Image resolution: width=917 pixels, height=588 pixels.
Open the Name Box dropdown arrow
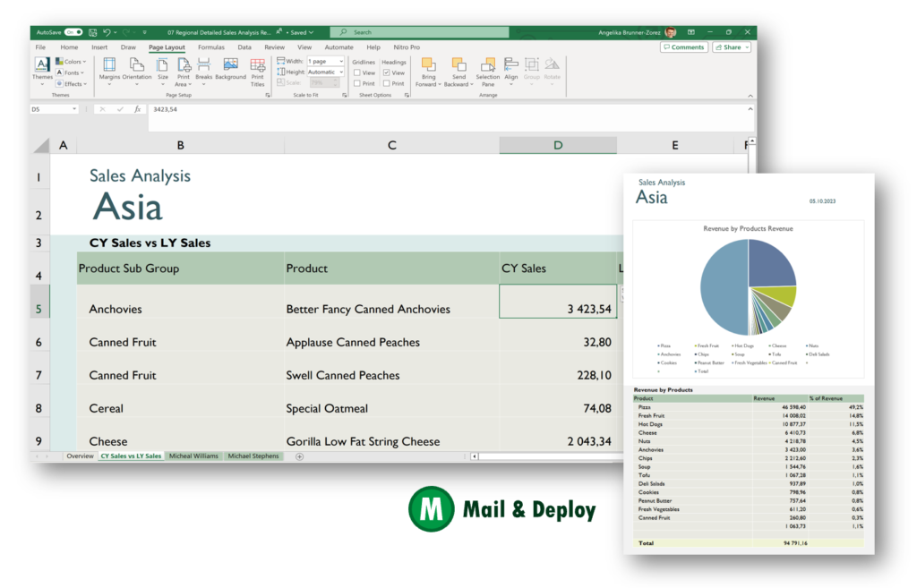74,109
